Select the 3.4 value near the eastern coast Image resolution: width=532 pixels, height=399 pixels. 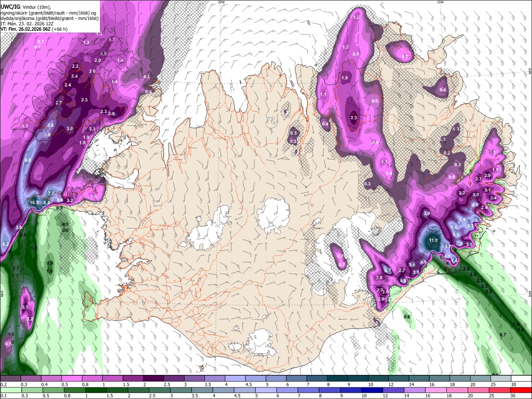coord(493,198)
